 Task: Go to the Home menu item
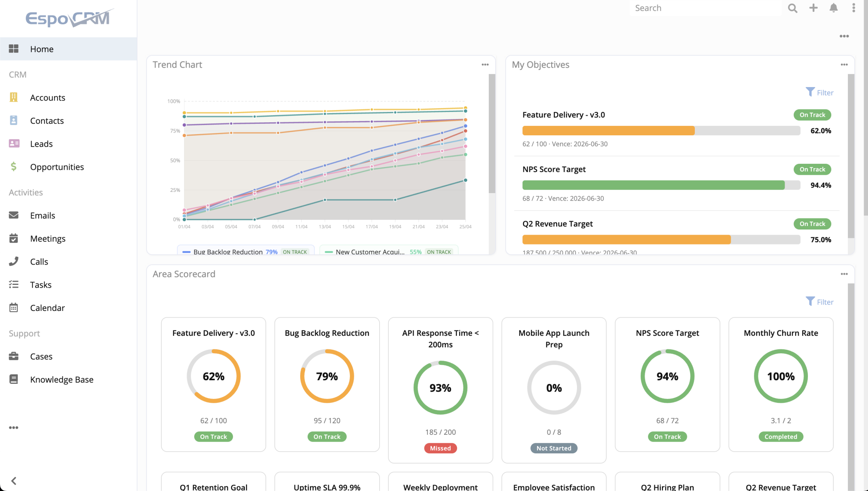(x=42, y=49)
